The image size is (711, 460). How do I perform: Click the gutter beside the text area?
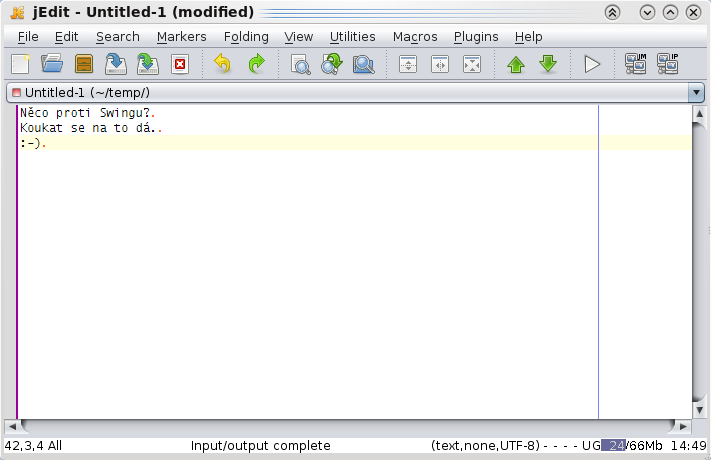tap(10, 262)
